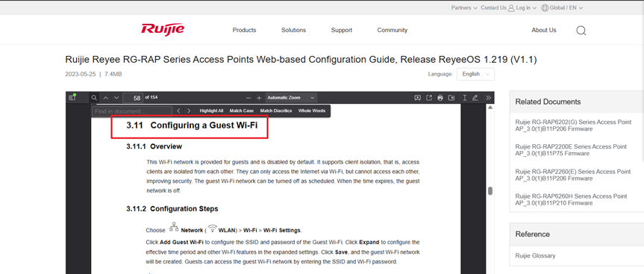Image resolution: width=644 pixels, height=274 pixels.
Task: Download the PDF document
Action: pyautogui.click(x=451, y=98)
